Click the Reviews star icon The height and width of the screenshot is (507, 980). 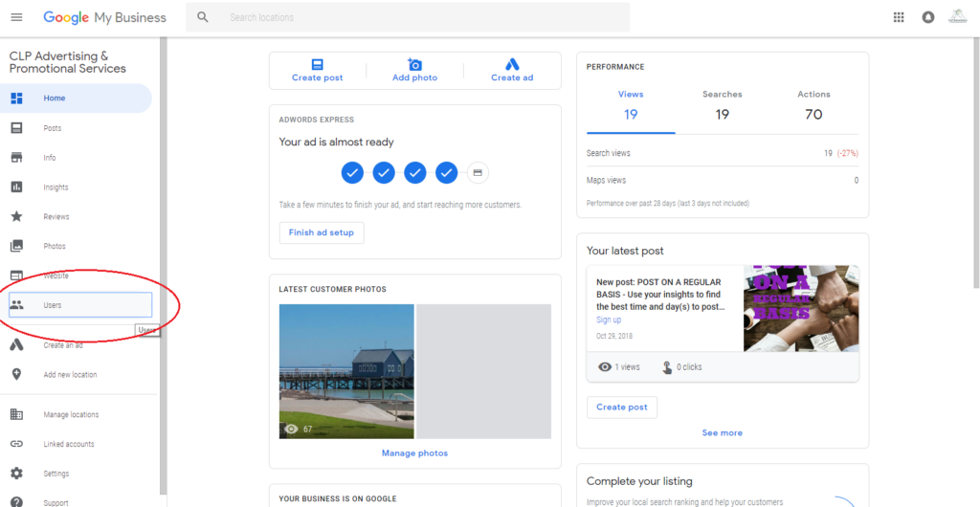[17, 216]
